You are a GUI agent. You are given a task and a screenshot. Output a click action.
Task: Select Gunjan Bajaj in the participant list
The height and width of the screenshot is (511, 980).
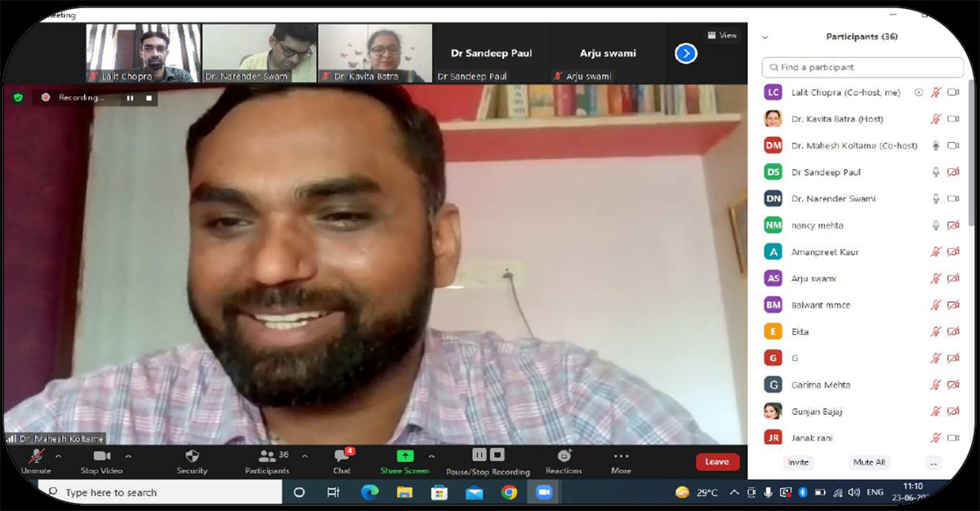[x=862, y=411]
